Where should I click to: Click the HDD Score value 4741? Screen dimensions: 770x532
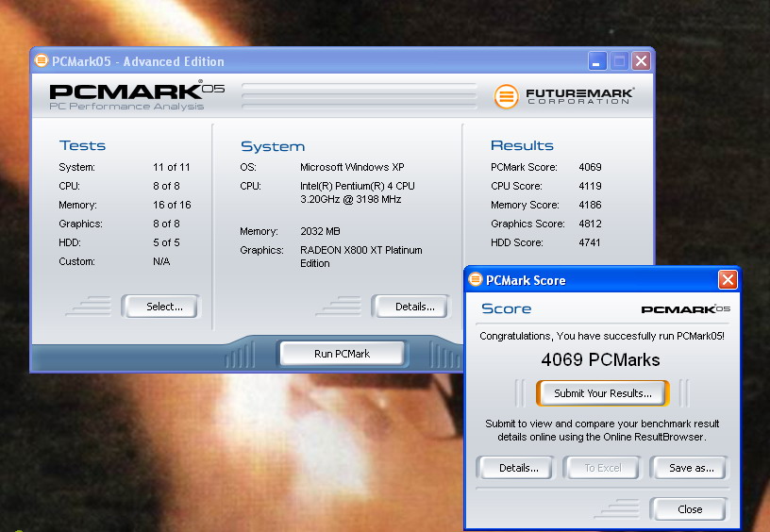click(589, 243)
